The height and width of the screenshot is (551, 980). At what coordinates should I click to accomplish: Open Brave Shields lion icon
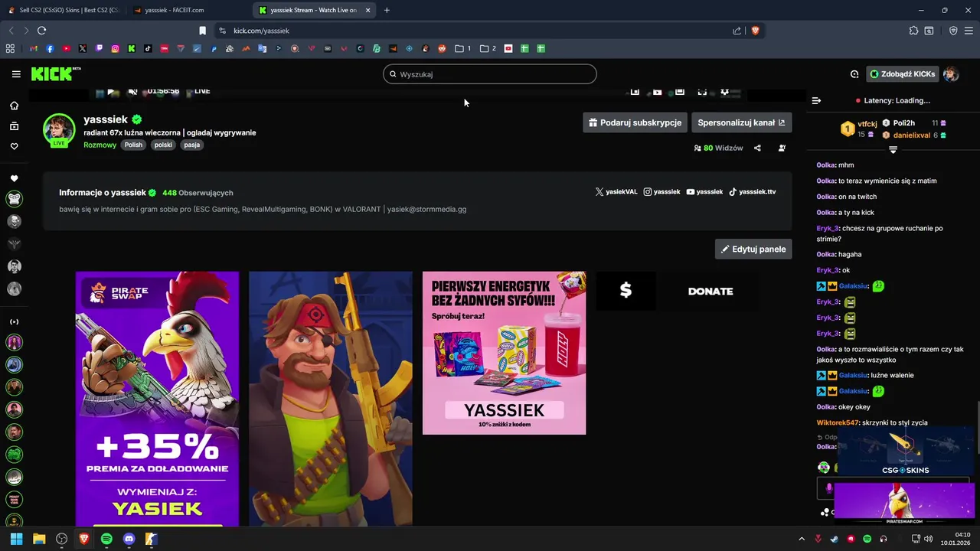pyautogui.click(x=755, y=31)
